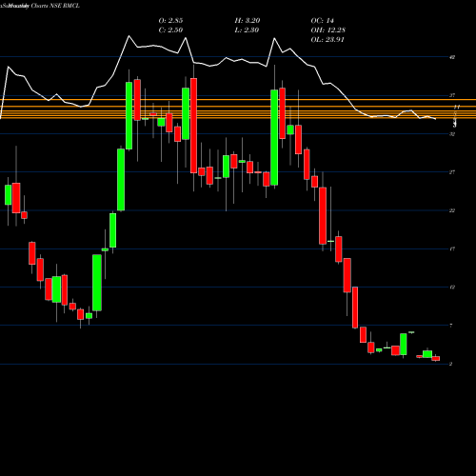This screenshot has height=476, width=476.
Task: Click the low value "L: 2.30"
Action: 247,30
